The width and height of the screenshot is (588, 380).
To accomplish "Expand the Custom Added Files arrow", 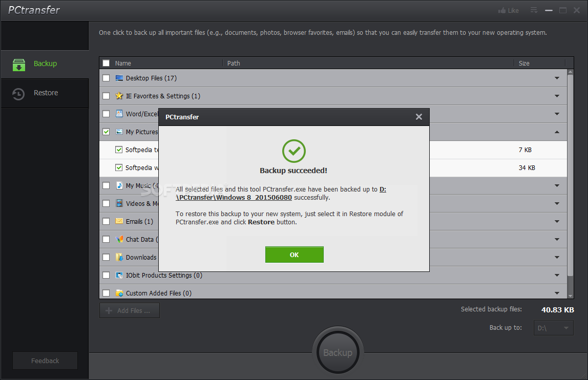I will tap(557, 293).
